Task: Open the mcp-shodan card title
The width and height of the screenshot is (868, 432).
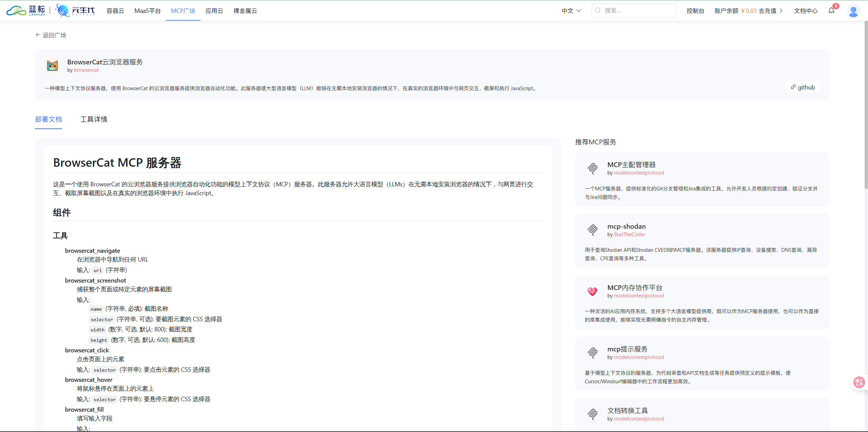Action: click(x=627, y=226)
